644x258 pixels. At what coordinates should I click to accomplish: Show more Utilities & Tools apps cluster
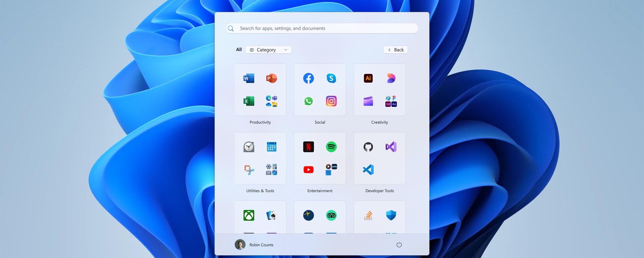tap(272, 170)
